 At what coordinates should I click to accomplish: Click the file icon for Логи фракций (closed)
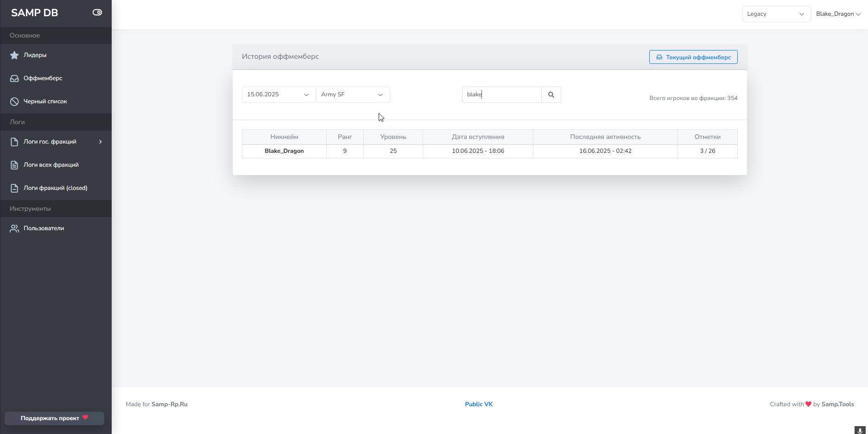tap(14, 188)
